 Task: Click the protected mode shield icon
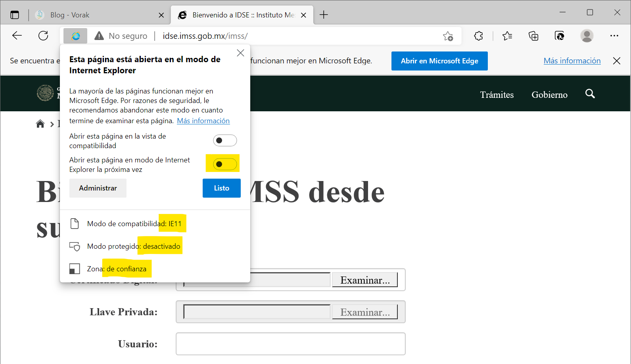click(x=75, y=246)
